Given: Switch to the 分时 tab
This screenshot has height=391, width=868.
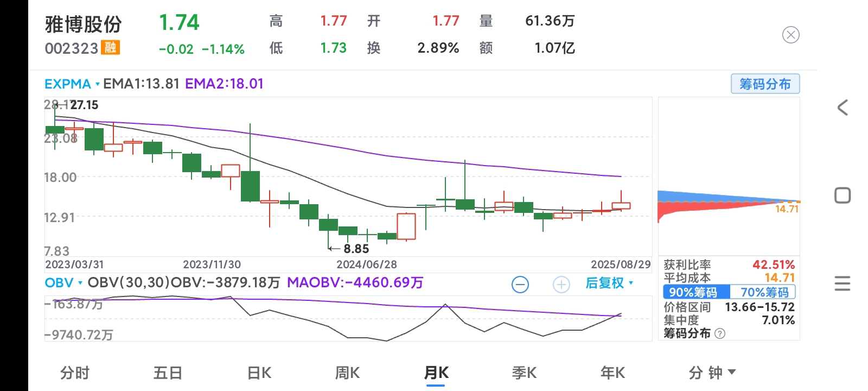Looking at the screenshot, I should coord(75,373).
